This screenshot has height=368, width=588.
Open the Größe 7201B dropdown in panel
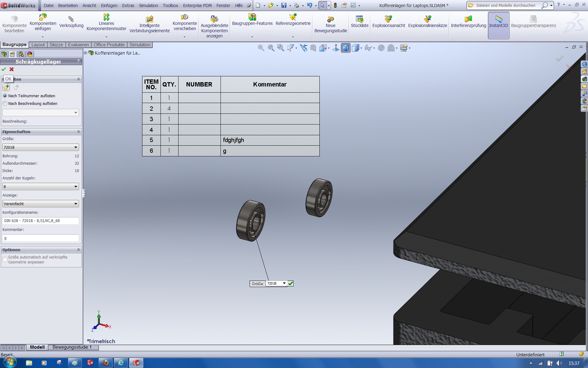[41, 148]
